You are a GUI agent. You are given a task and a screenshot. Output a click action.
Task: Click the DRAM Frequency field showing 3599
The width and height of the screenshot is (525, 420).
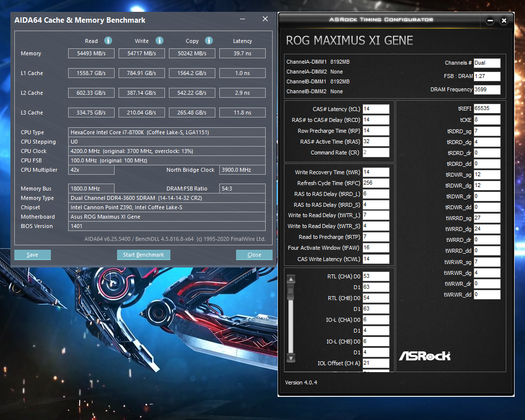tap(487, 90)
